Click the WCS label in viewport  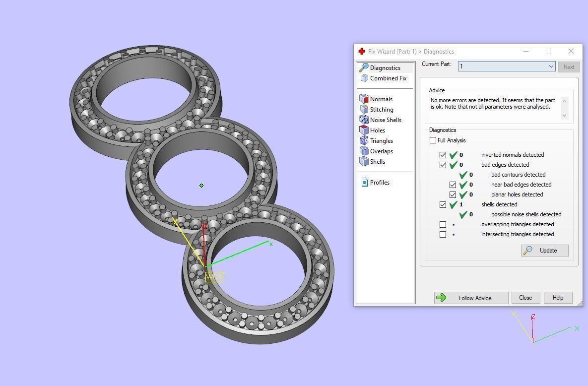[214, 277]
